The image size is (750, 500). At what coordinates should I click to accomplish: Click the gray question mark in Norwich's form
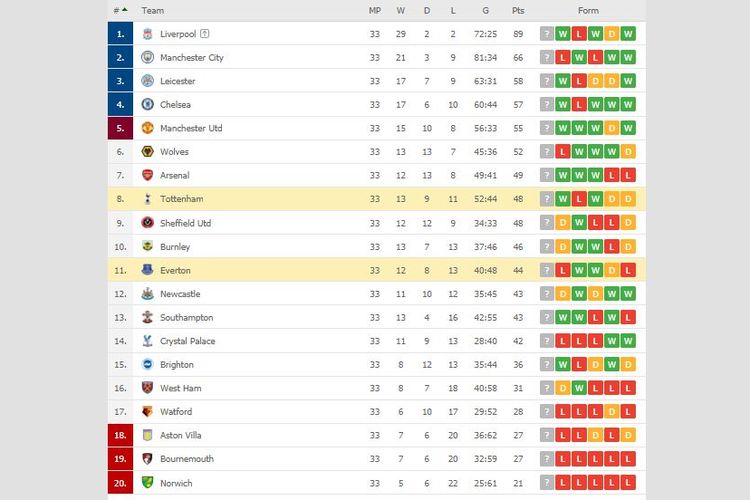pyautogui.click(x=547, y=483)
